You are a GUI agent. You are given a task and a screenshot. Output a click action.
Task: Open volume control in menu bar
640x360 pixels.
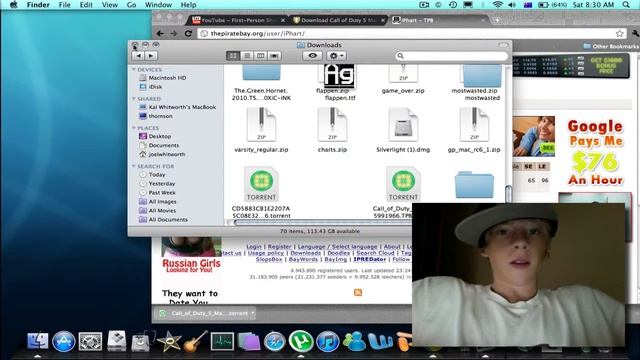point(512,5)
